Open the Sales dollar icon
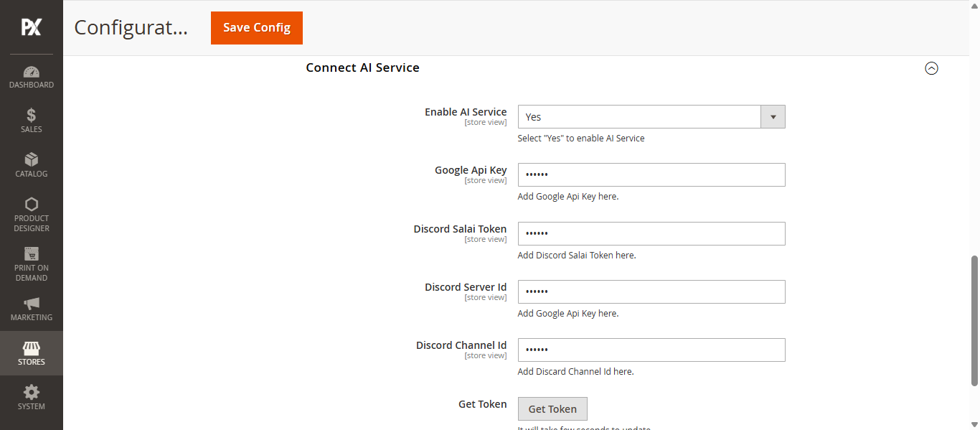 pyautogui.click(x=32, y=116)
